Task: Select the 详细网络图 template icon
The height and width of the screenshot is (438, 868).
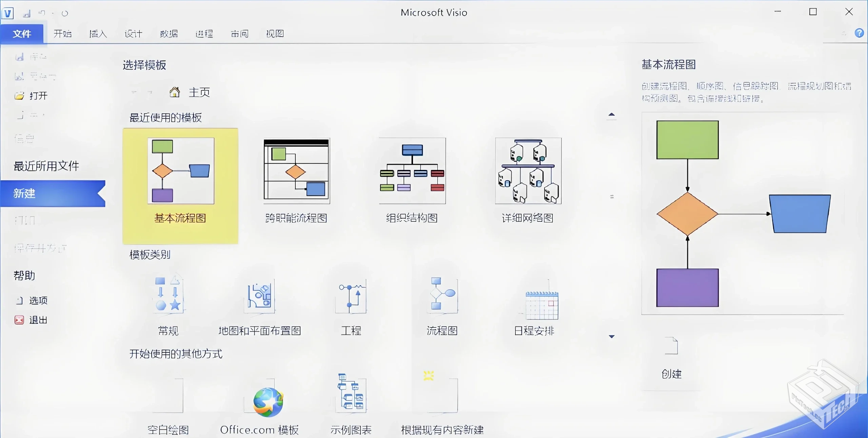Action: click(528, 171)
